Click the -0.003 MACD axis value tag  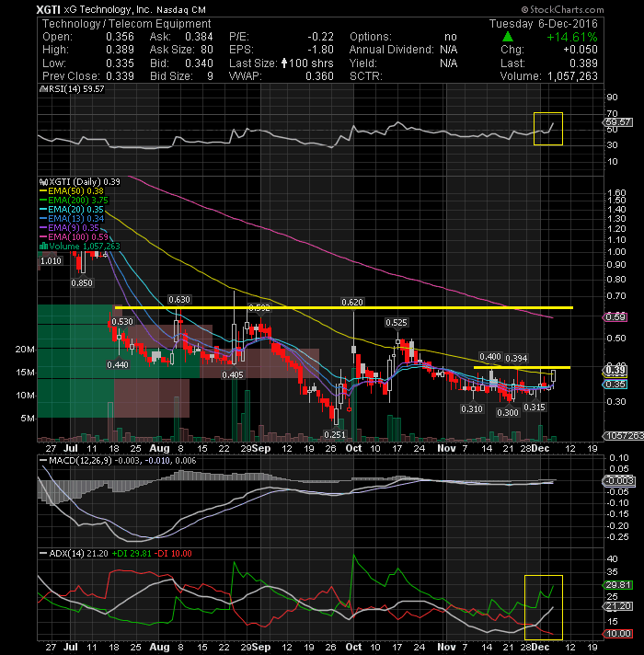619,481
